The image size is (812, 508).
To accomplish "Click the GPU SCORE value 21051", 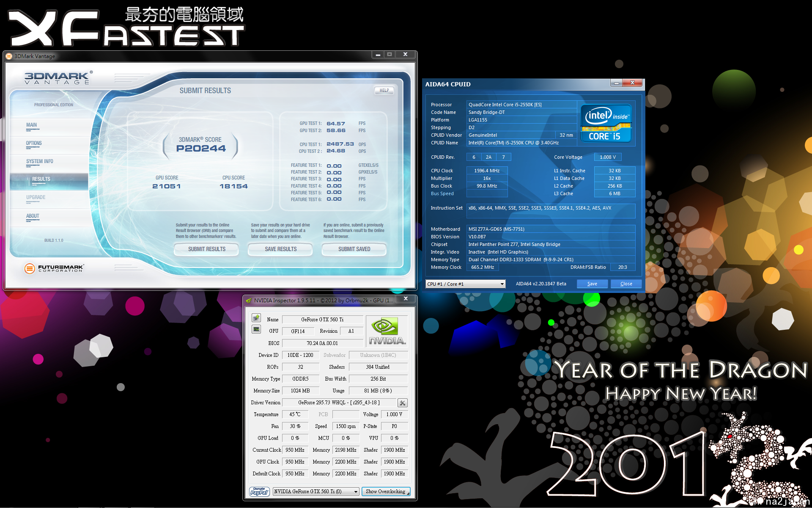I will [x=167, y=186].
